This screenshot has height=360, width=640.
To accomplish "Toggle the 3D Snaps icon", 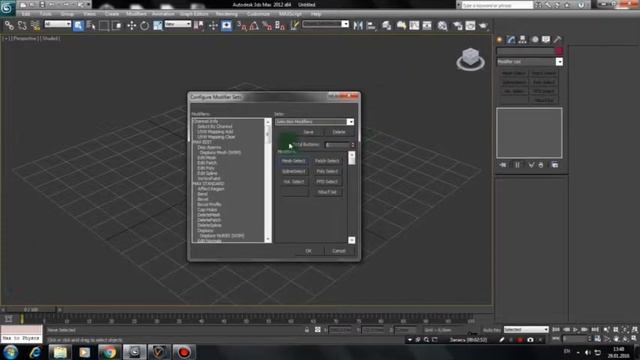I will [242, 26].
